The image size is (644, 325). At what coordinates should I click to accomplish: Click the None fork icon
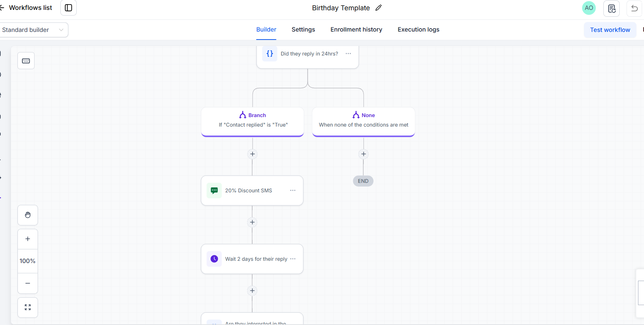[x=356, y=115]
